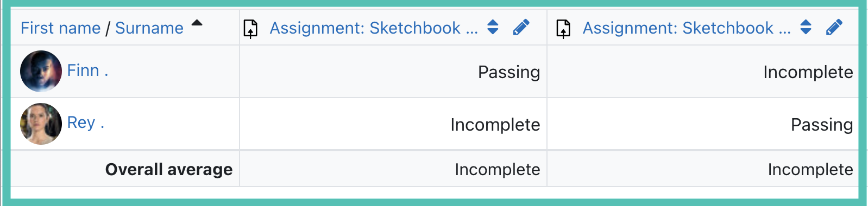
Task: Sort by first Sketchbook column arrows
Action: pyautogui.click(x=493, y=27)
